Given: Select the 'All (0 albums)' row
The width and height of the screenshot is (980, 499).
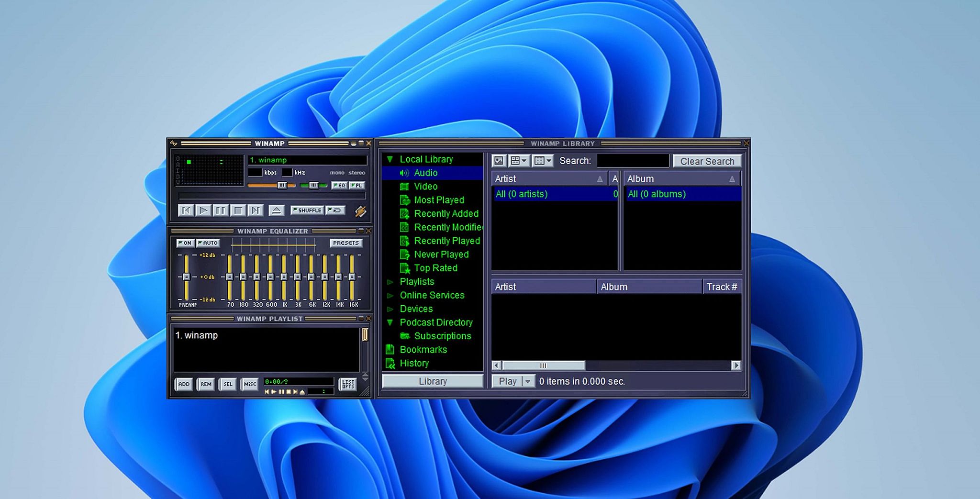Looking at the screenshot, I should click(x=683, y=194).
